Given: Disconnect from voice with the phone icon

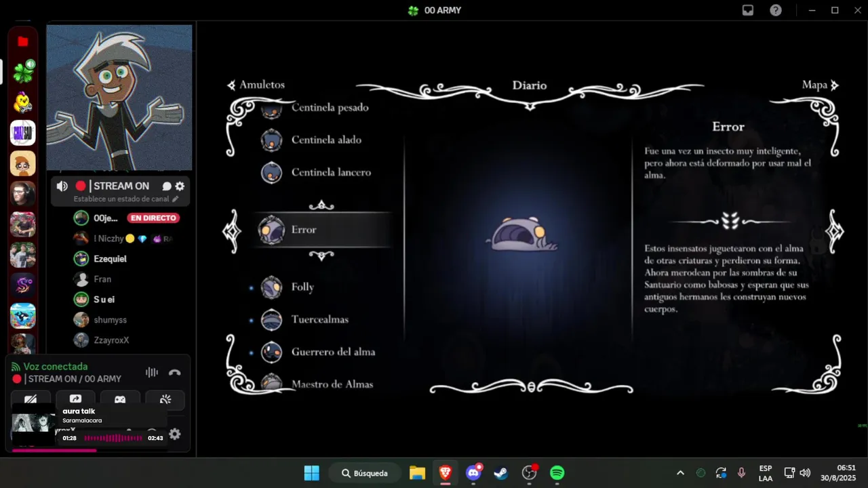Looking at the screenshot, I should click(174, 372).
